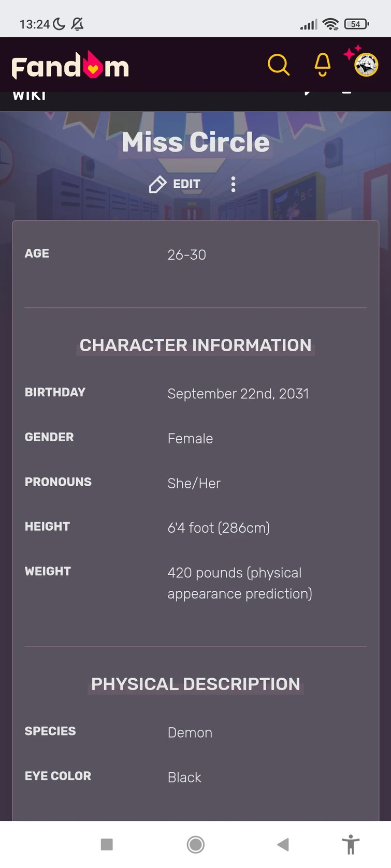Tap the clock showing 13:24
This screenshot has height=868, width=391.
[x=33, y=24]
